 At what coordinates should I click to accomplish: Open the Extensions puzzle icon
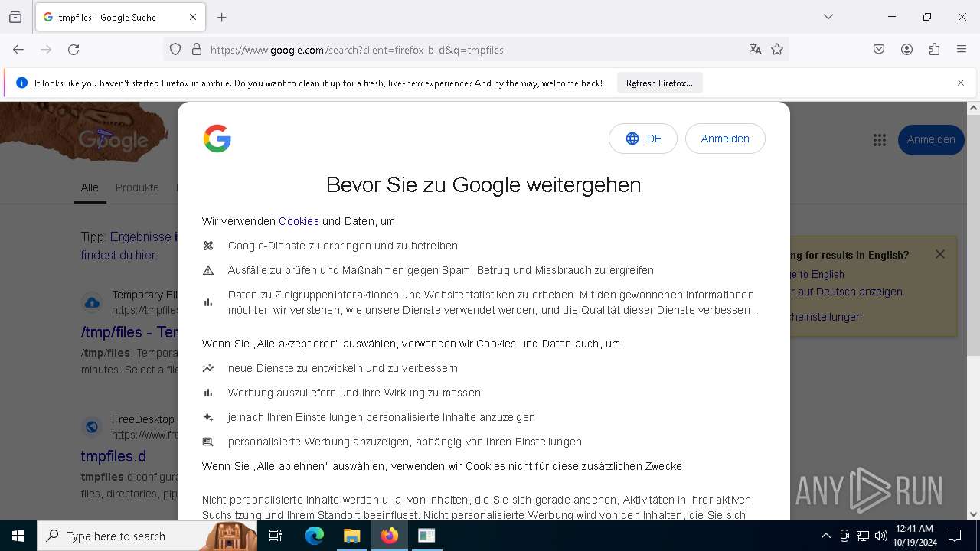(x=934, y=50)
